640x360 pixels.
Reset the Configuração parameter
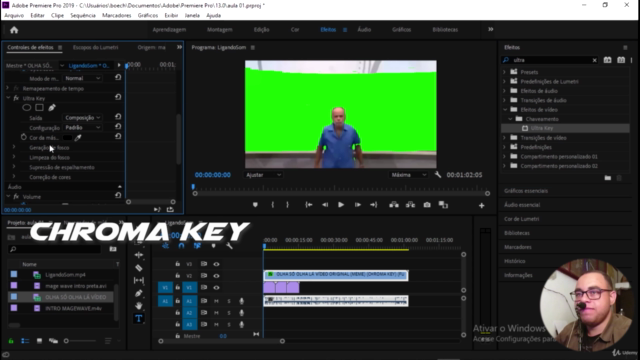(118, 127)
